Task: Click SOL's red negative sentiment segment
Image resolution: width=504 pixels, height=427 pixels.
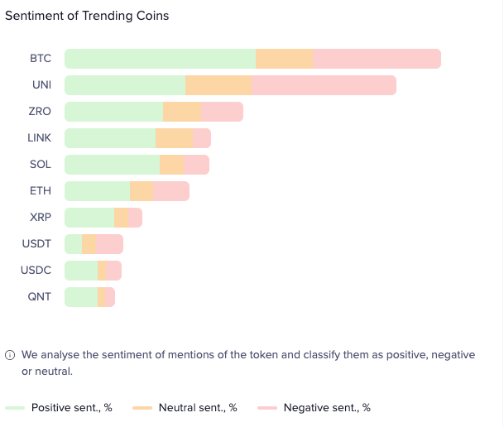Action: 195,165
